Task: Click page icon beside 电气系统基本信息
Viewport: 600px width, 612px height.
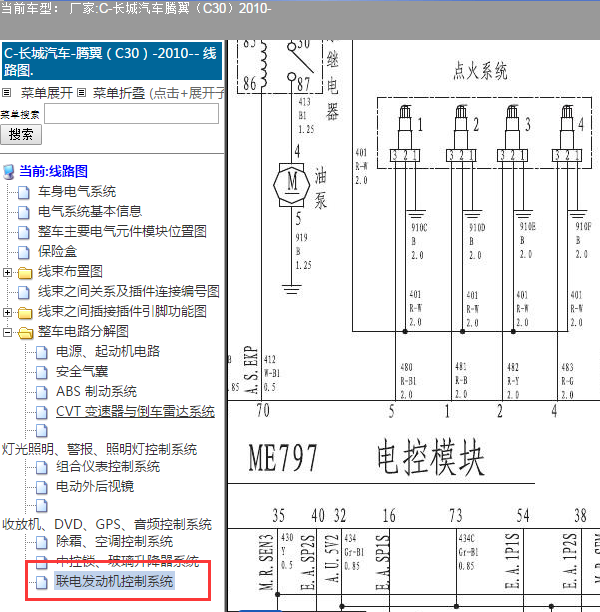Action: pyautogui.click(x=24, y=212)
